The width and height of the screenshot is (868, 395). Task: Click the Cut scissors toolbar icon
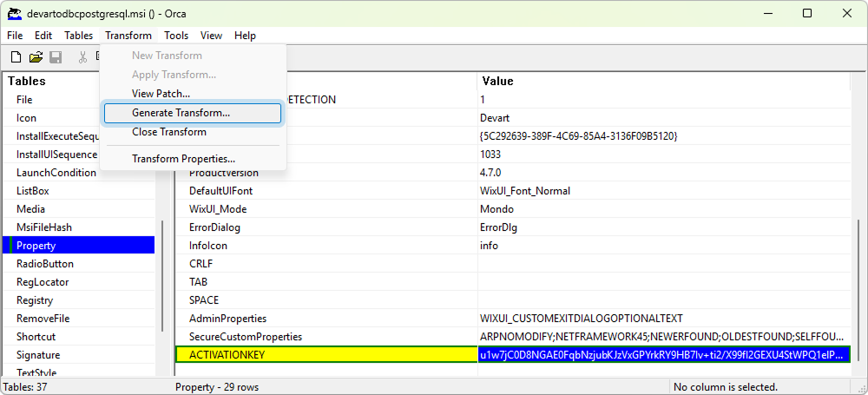click(x=83, y=57)
